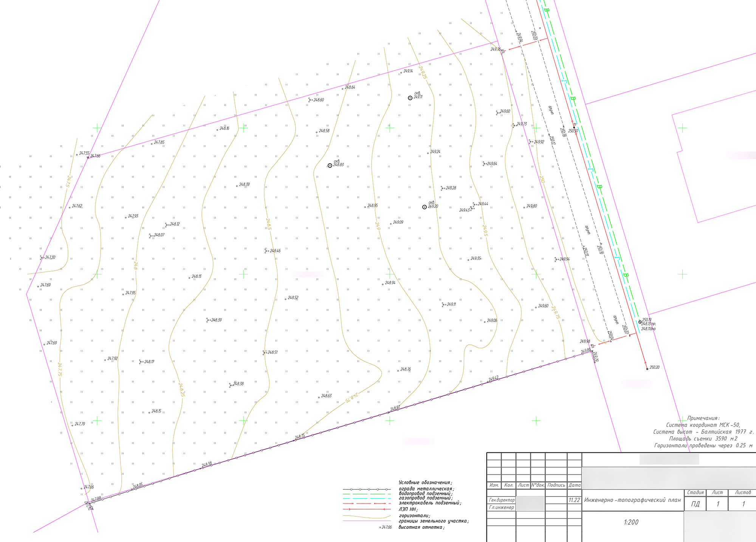Select legend entry 'электрокабель подземный'

click(x=430, y=503)
